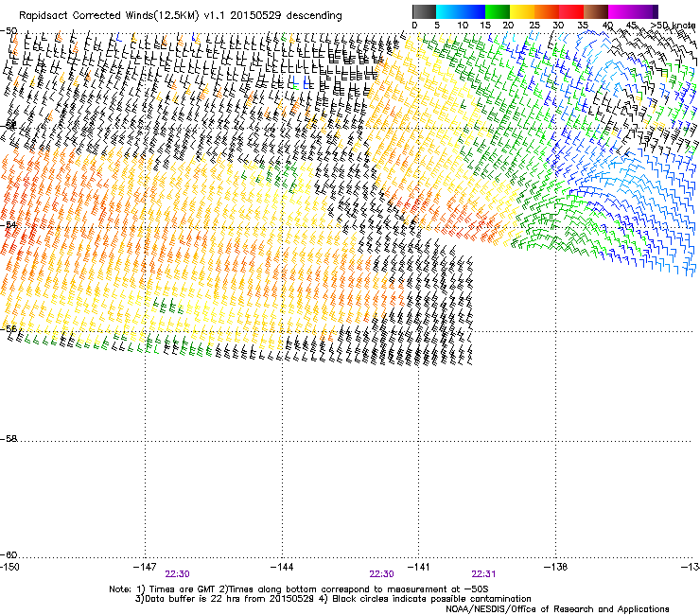The image size is (700, 615).
Task: Click the -60 latitude axis label
Action: click(x=9, y=554)
